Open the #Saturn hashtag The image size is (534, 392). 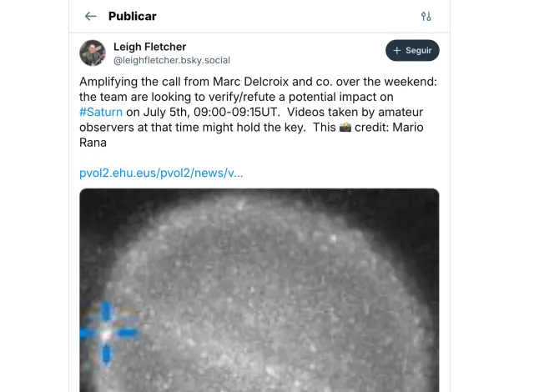100,113
